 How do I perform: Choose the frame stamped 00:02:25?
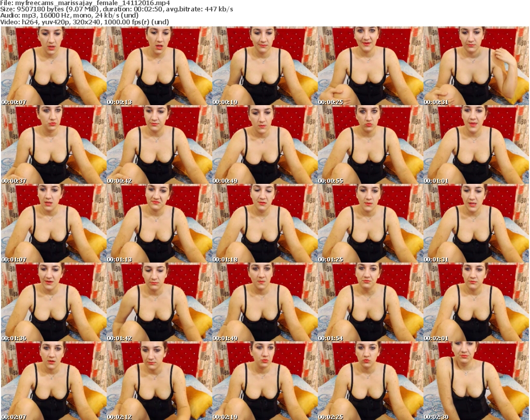pos(370,381)
